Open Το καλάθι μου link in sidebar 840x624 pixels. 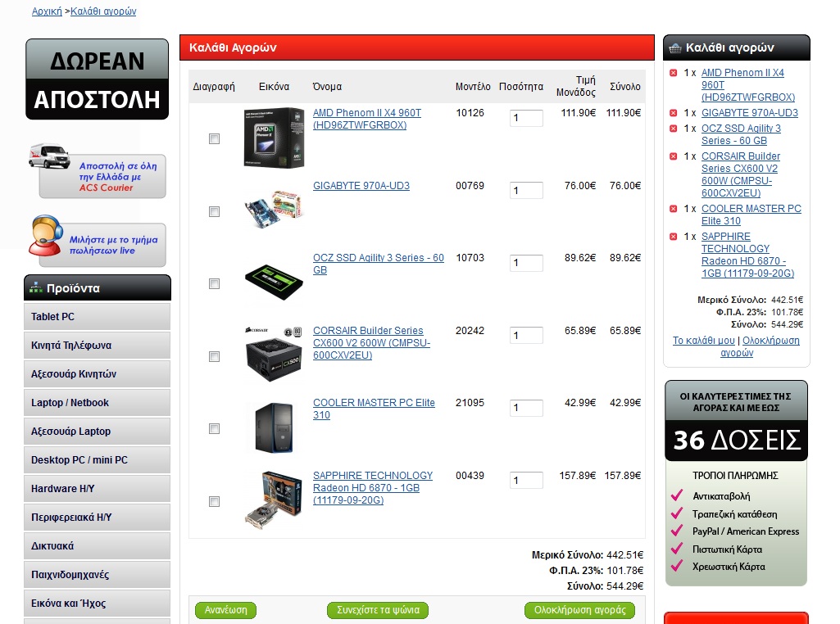tap(703, 341)
